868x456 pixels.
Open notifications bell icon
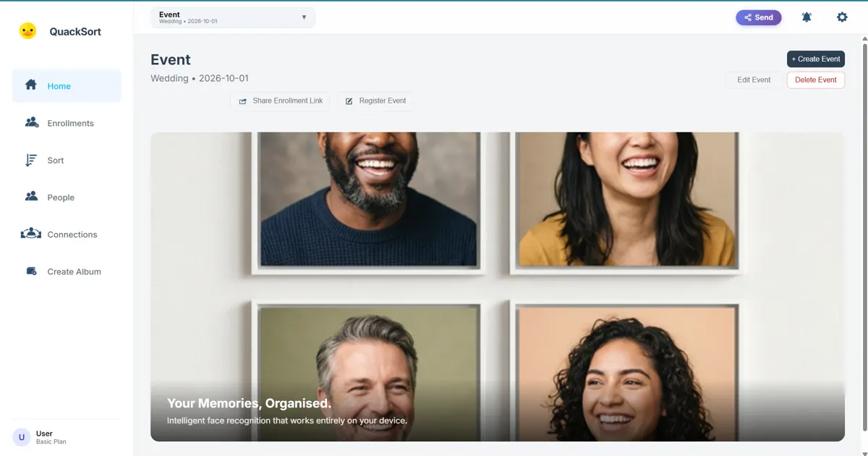click(807, 17)
